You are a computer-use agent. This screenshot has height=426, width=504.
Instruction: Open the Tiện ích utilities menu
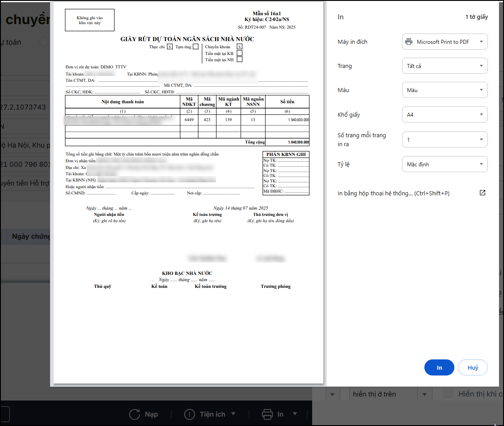[212, 414]
